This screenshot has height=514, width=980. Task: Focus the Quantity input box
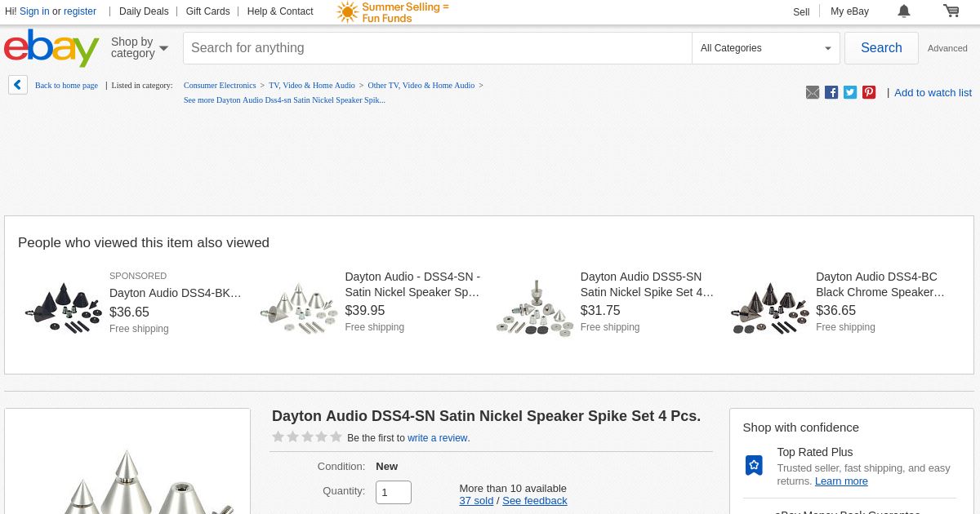pos(393,492)
